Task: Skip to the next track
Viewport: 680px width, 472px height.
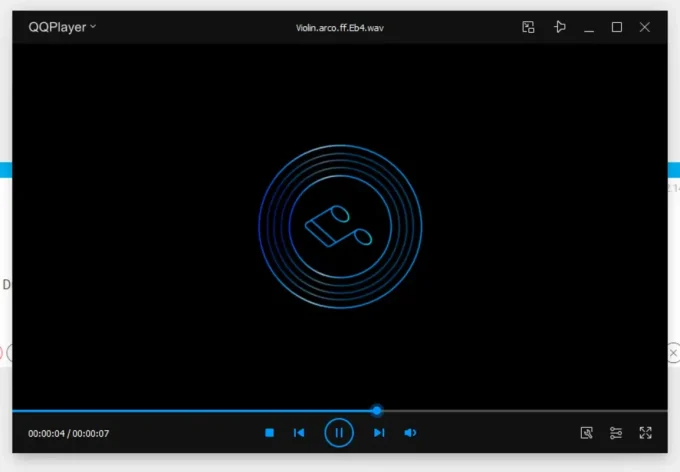Action: pyautogui.click(x=379, y=433)
